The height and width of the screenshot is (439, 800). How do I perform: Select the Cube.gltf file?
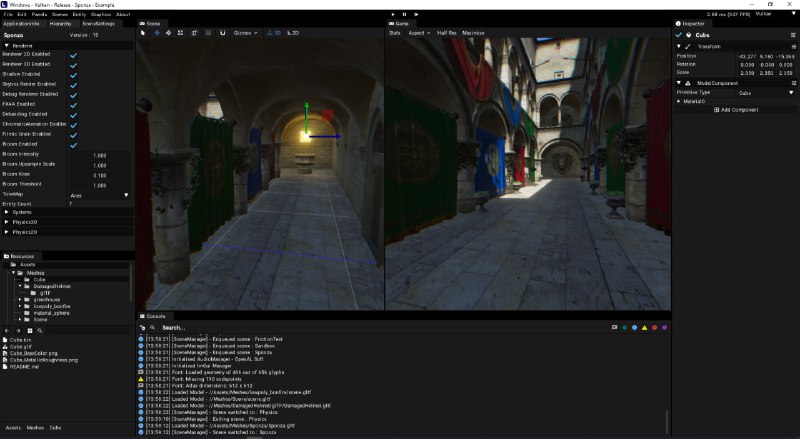pyautogui.click(x=20, y=347)
